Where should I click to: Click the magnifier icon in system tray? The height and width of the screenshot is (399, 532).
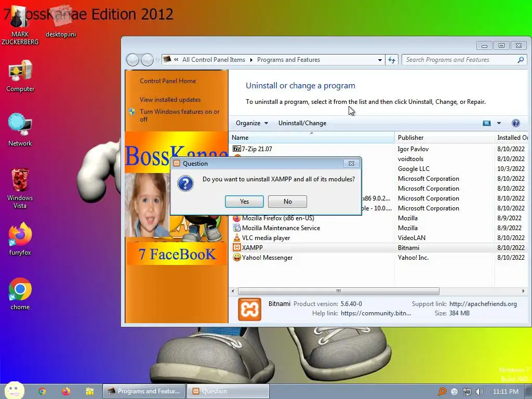[442, 392]
